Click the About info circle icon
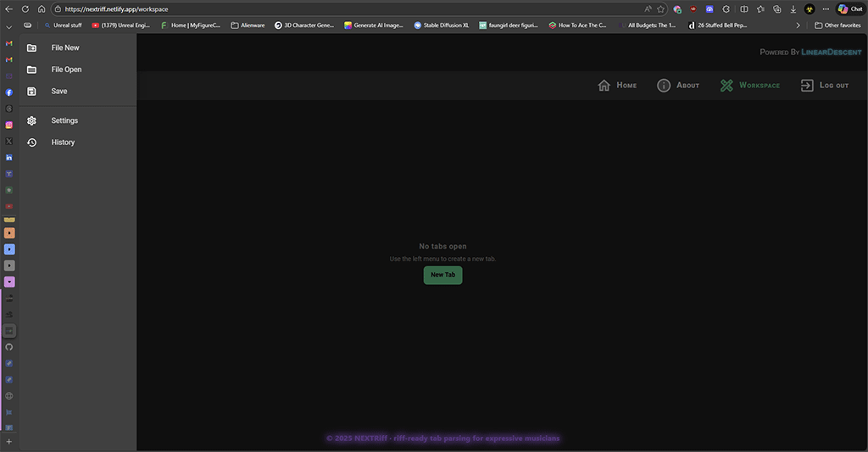Screen dimensions: 868x452 664,85
